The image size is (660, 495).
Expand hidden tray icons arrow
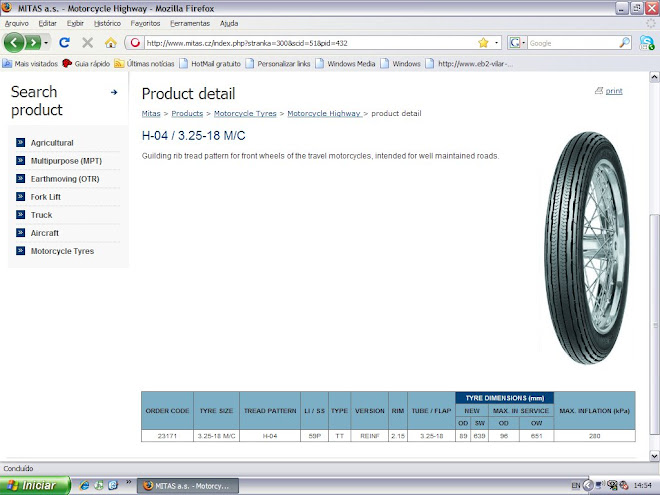click(588, 486)
